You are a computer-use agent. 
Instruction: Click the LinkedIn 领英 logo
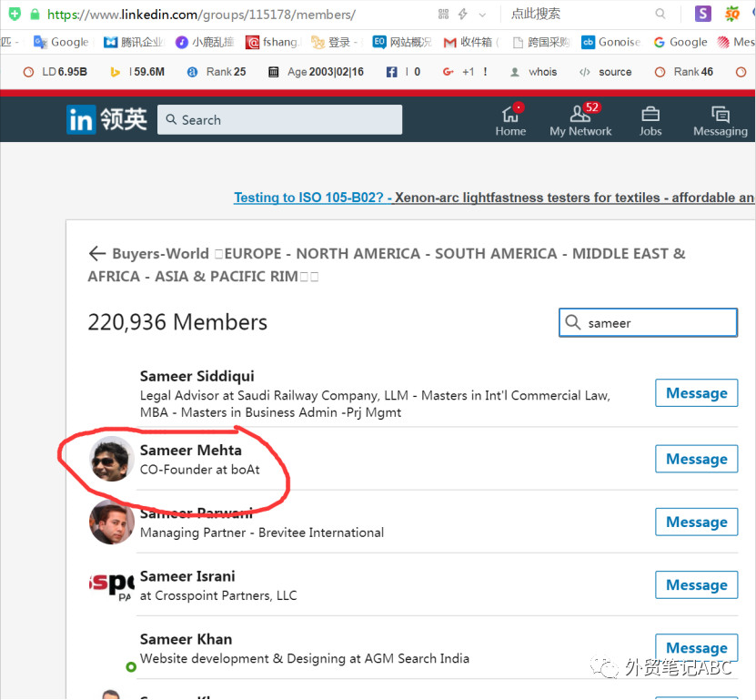pos(107,119)
